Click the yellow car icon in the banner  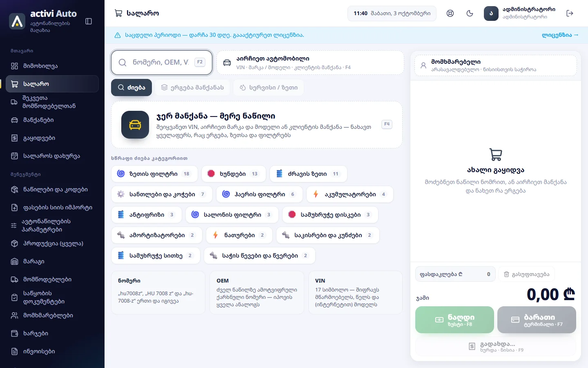[135, 125]
